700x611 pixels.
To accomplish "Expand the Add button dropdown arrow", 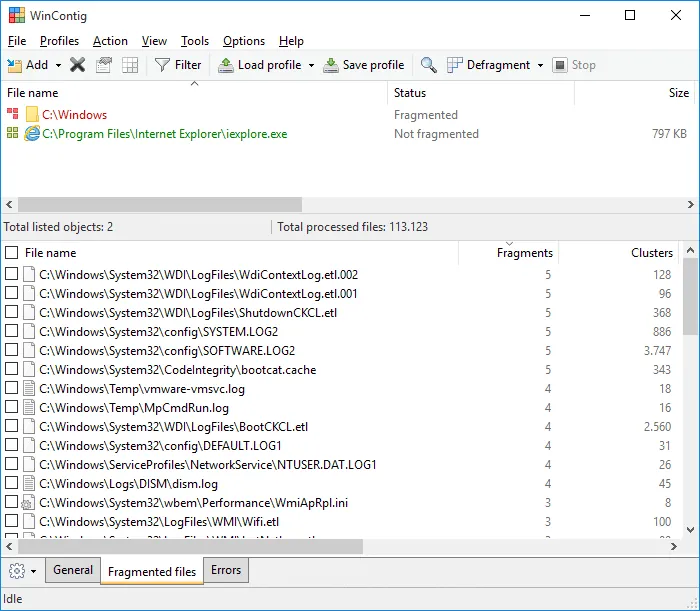I will point(58,66).
